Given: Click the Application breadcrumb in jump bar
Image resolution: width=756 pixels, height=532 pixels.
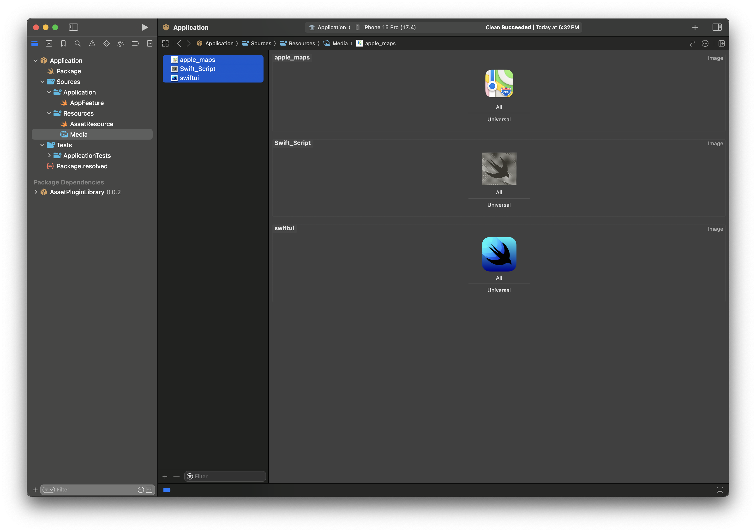Looking at the screenshot, I should click(215, 43).
